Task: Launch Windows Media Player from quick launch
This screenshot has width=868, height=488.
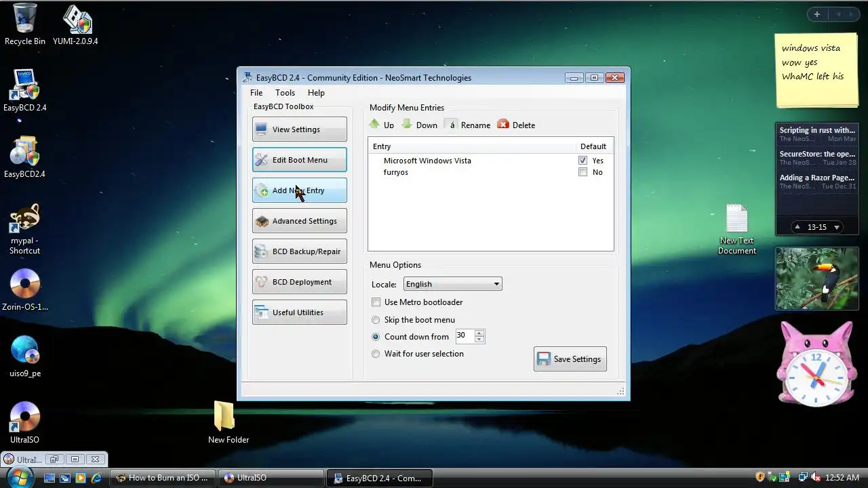Action: [81, 478]
